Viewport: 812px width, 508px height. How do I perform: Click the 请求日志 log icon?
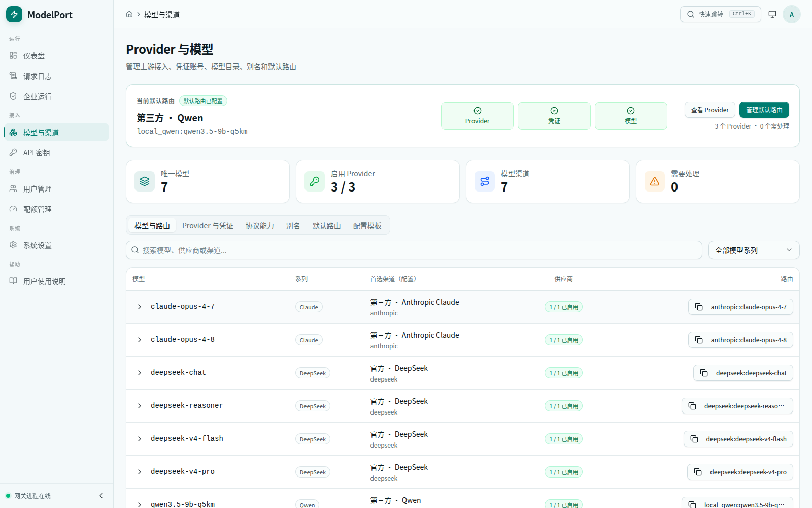13,76
